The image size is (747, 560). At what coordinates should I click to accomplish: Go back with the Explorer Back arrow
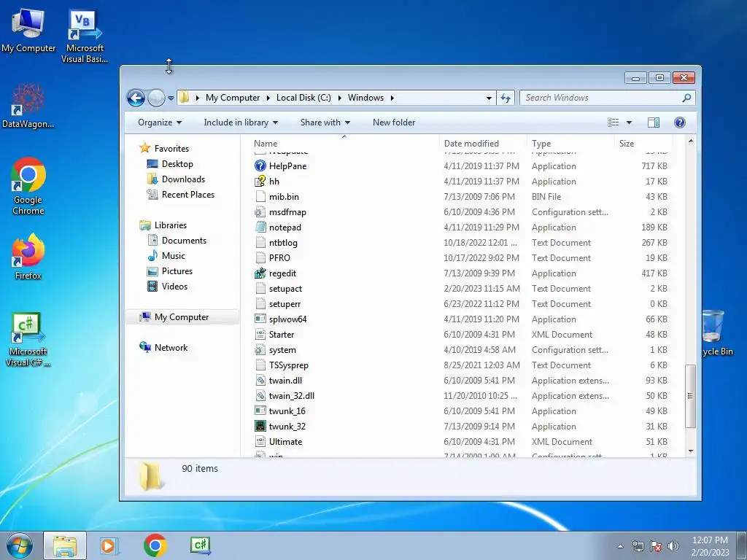pyautogui.click(x=136, y=98)
